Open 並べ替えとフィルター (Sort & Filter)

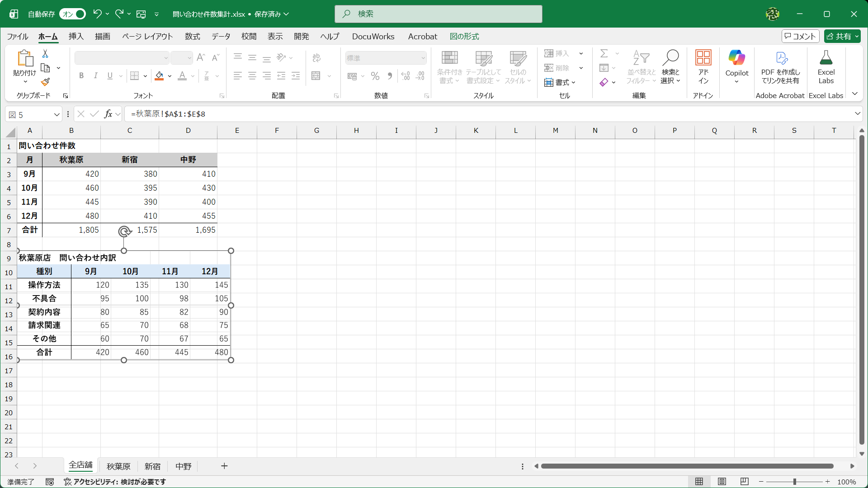click(x=641, y=67)
